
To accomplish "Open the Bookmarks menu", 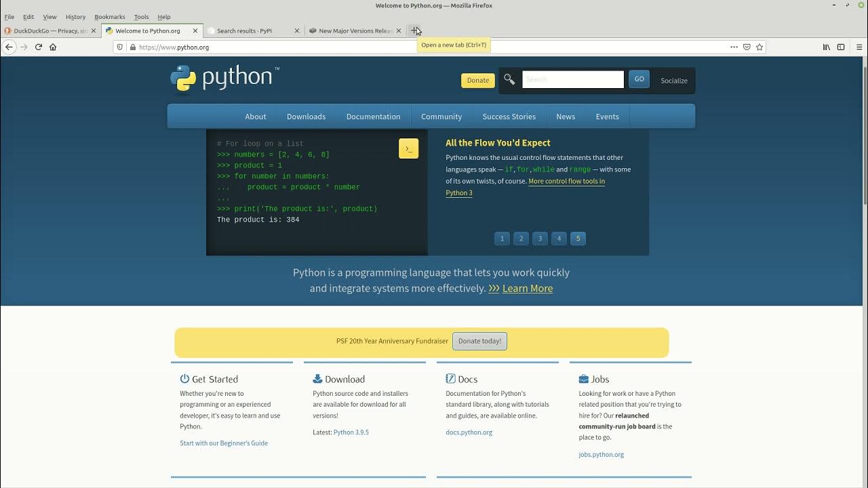I will click(109, 16).
